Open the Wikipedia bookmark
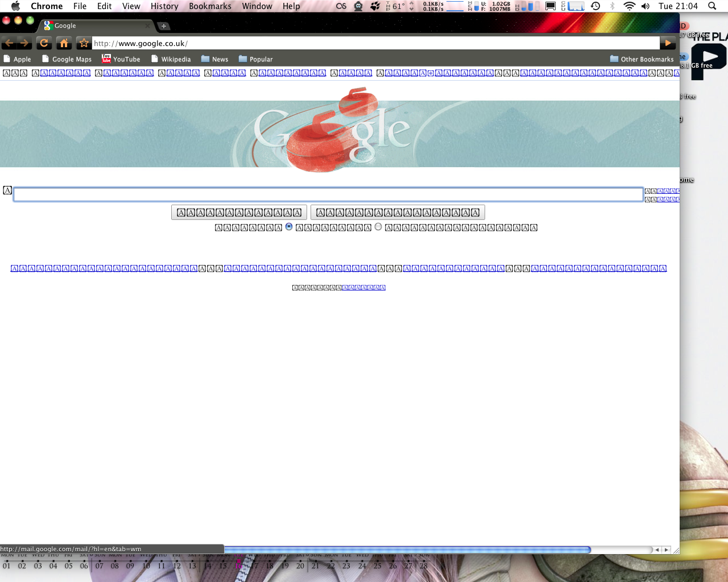The image size is (728, 582). [x=171, y=59]
